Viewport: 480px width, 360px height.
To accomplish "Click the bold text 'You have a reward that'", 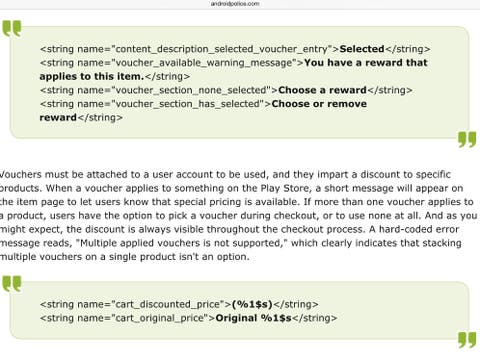I will click(x=366, y=63).
